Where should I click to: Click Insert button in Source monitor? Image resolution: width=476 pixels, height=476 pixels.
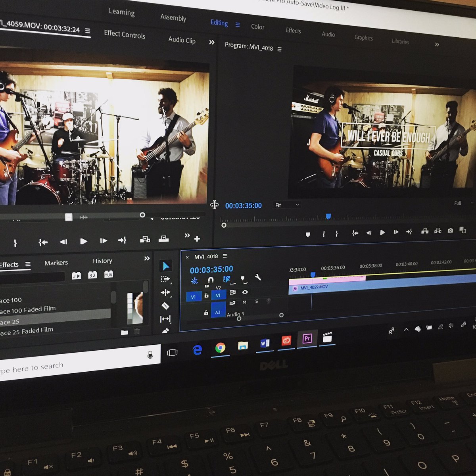click(x=145, y=239)
